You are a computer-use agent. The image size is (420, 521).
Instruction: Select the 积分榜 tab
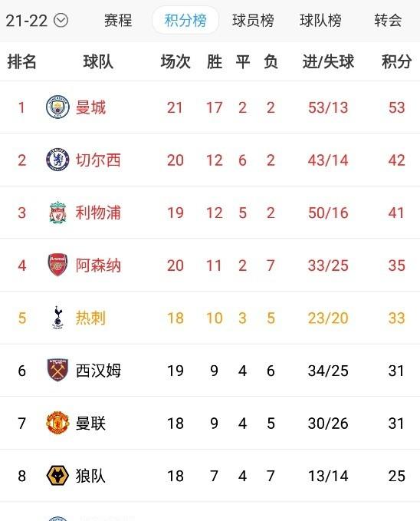coord(185,21)
